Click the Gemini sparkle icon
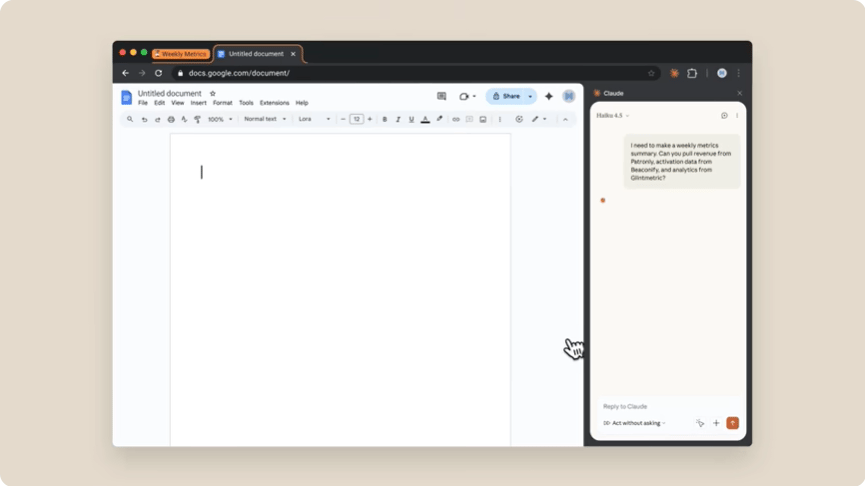 click(549, 96)
